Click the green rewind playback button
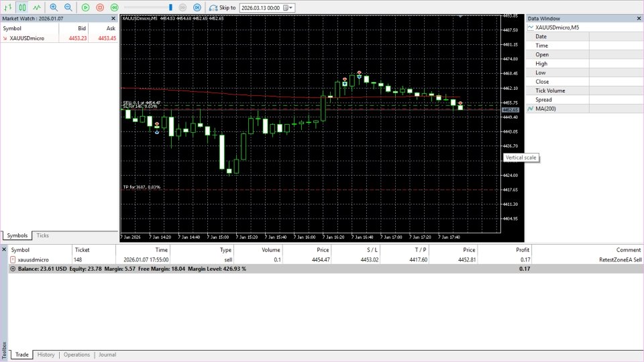This screenshot has width=644, height=362. pos(115,7)
